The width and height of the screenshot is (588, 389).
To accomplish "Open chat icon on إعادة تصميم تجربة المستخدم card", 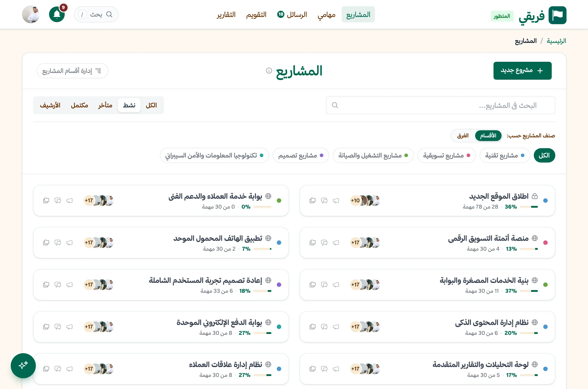I will tap(58, 284).
